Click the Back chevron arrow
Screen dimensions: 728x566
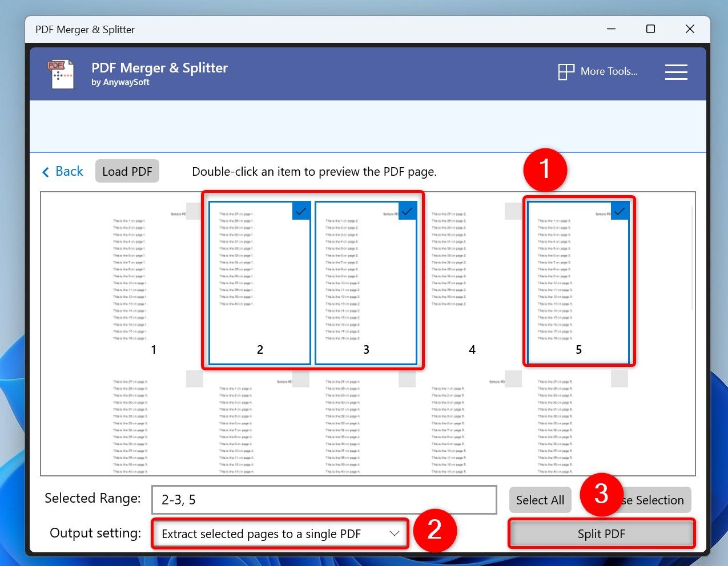(46, 172)
